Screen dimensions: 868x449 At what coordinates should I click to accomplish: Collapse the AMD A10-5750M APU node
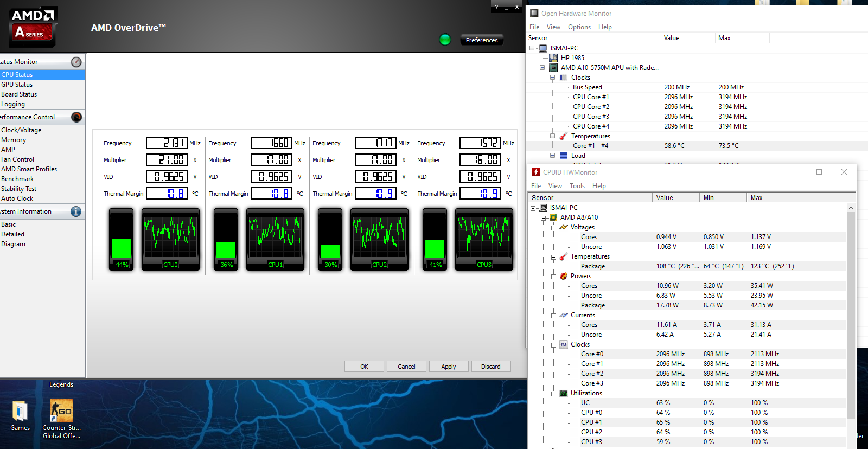[x=542, y=68]
